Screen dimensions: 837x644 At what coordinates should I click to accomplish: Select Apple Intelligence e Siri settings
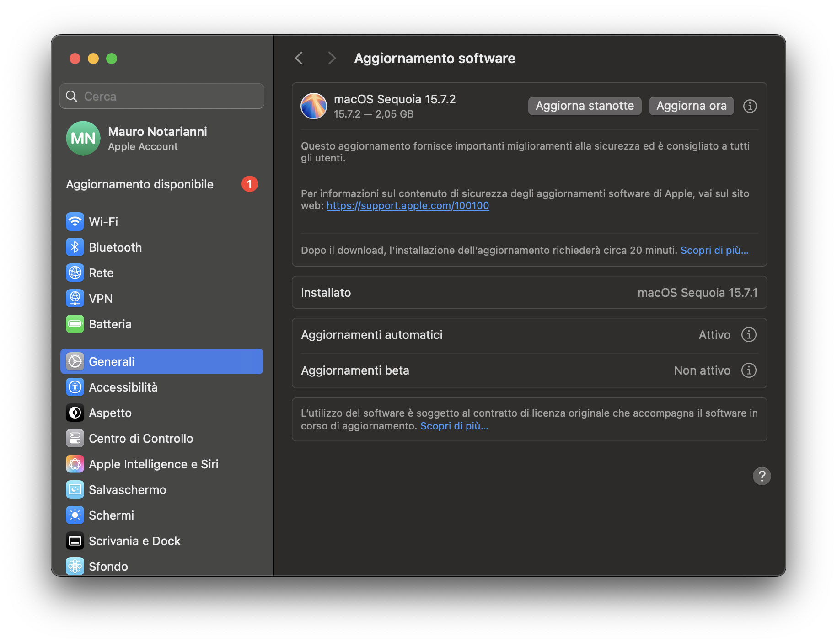[154, 464]
